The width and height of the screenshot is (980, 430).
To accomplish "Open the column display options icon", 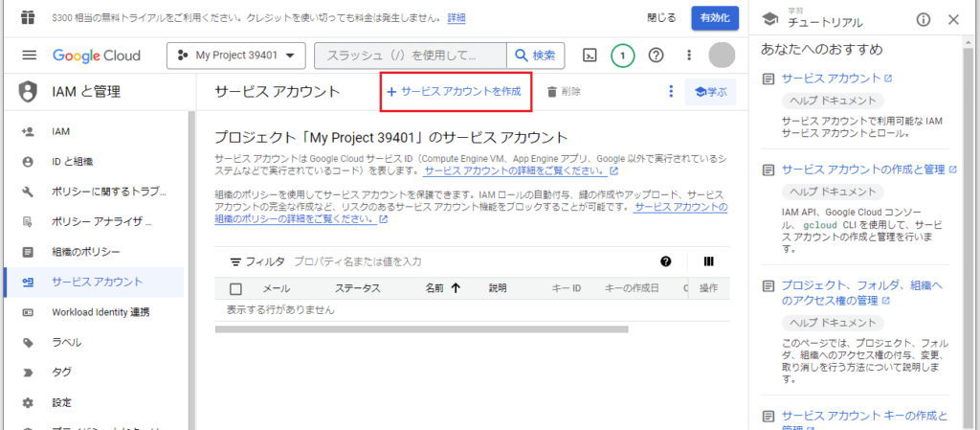I will pos(709,261).
